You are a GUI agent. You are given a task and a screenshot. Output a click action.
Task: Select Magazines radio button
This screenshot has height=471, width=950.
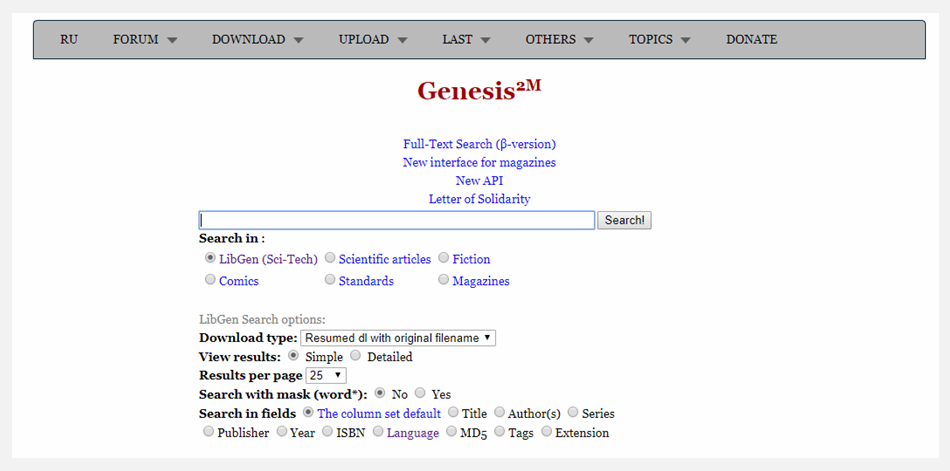point(443,279)
